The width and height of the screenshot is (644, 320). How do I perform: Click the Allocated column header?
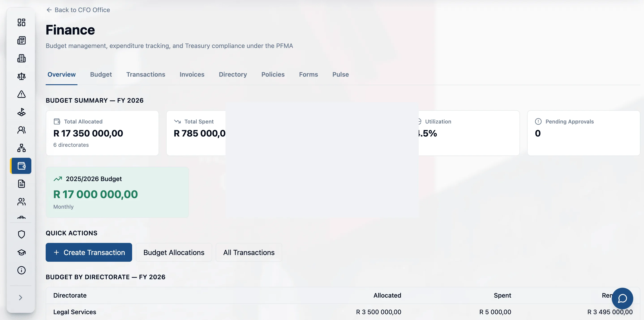tap(387, 296)
